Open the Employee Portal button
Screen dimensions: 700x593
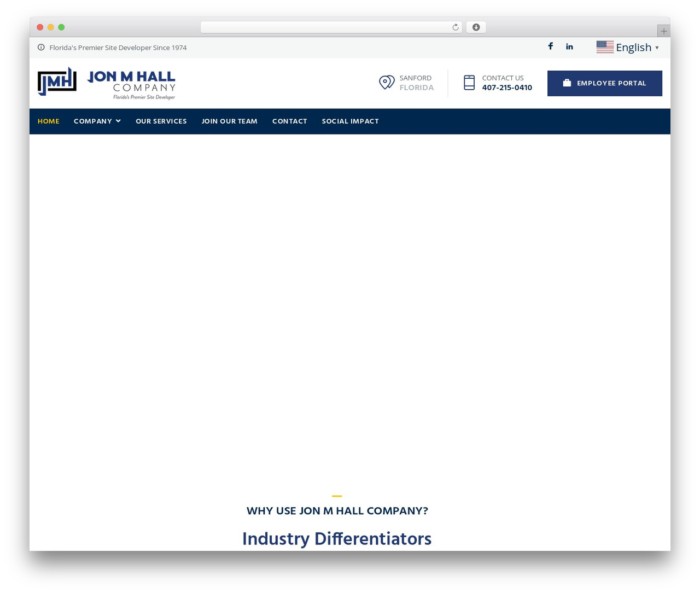(x=605, y=83)
